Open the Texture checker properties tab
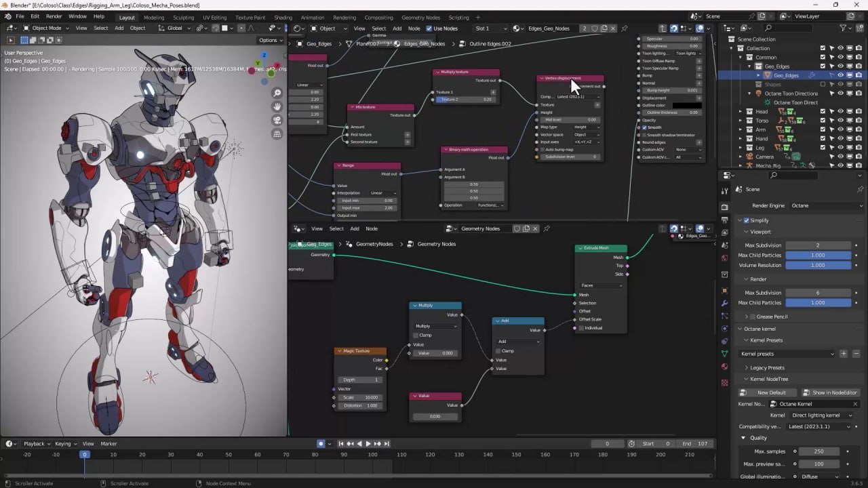Image resolution: width=868 pixels, height=488 pixels. [725, 383]
